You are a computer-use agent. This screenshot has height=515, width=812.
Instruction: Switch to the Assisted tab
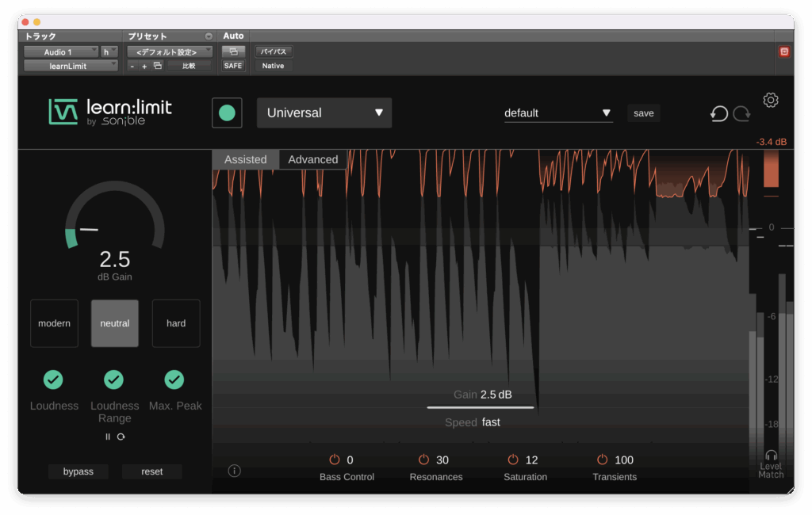246,159
